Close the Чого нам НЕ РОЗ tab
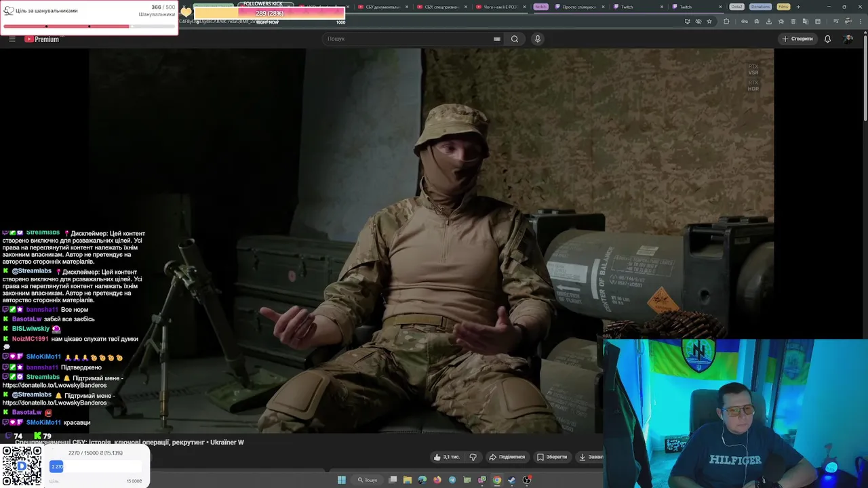Screen dimensions: 868x488 tap(524, 7)
